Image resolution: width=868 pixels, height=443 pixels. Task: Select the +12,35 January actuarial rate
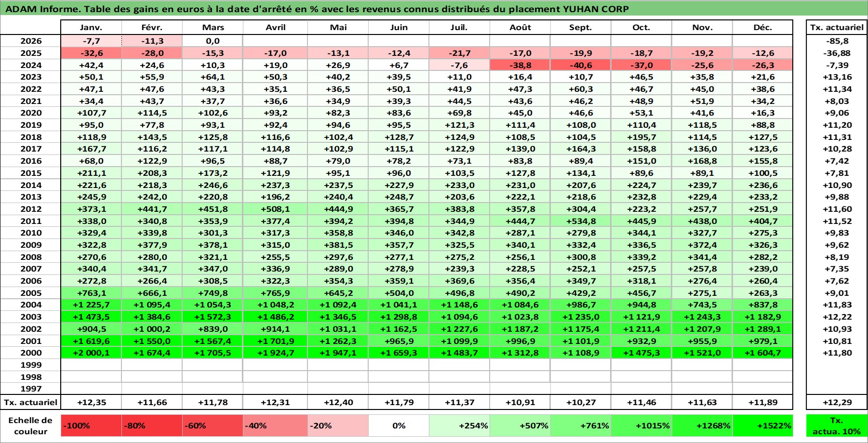(91, 402)
